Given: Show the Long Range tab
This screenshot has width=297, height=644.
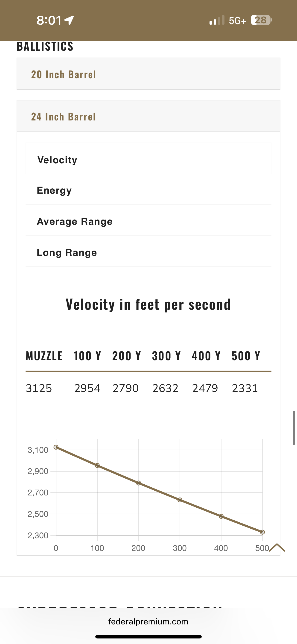Looking at the screenshot, I should tap(67, 252).
